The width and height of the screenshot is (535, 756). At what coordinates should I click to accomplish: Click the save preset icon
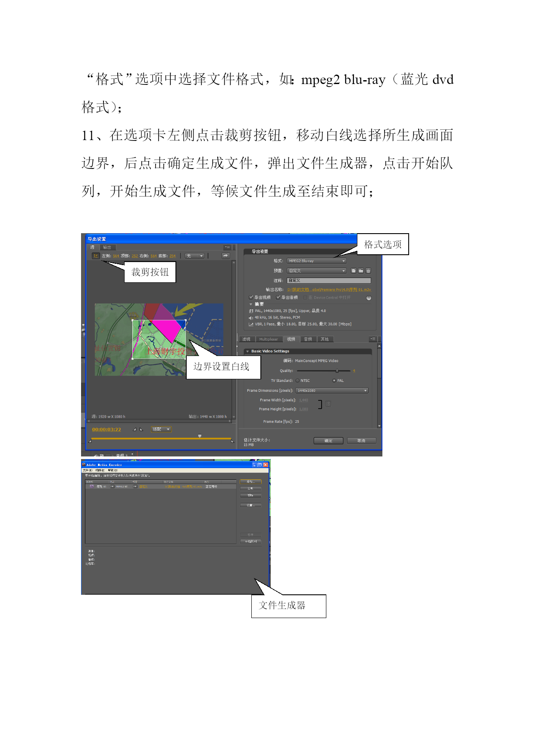pos(354,271)
